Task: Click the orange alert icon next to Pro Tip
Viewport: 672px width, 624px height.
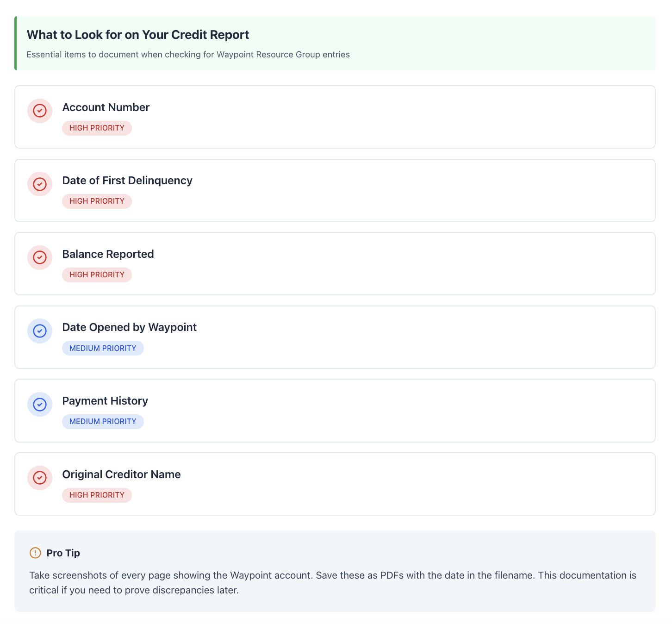Action: pyautogui.click(x=35, y=553)
